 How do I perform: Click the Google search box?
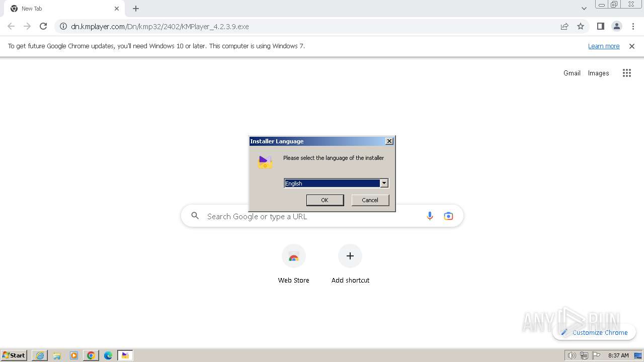pos(322,216)
